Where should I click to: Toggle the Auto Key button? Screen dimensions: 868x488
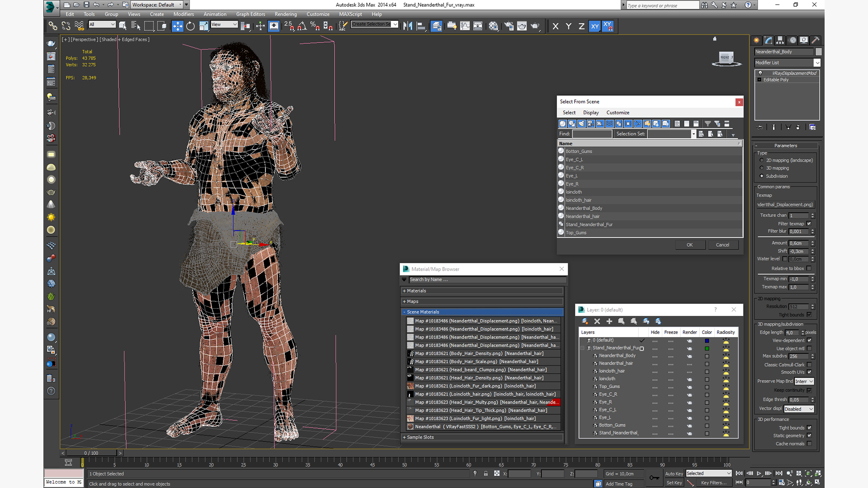coord(674,474)
